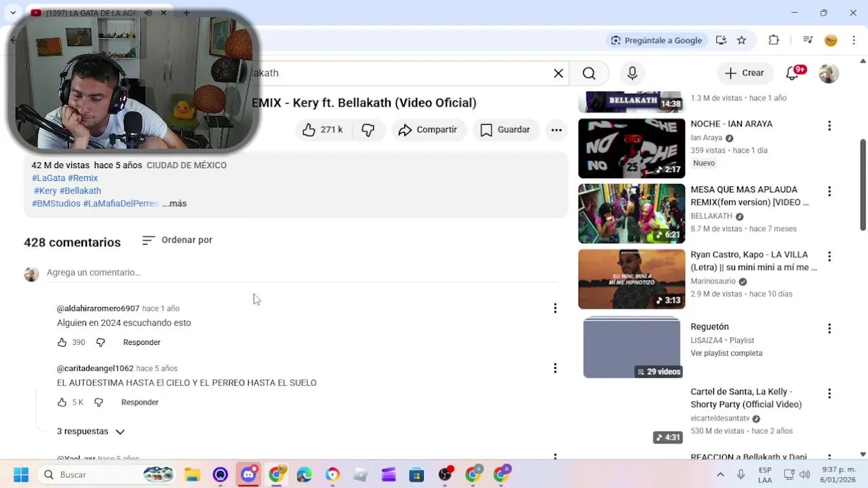Show hidden system tray icons
Viewport: 868px width, 488px height.
click(720, 474)
